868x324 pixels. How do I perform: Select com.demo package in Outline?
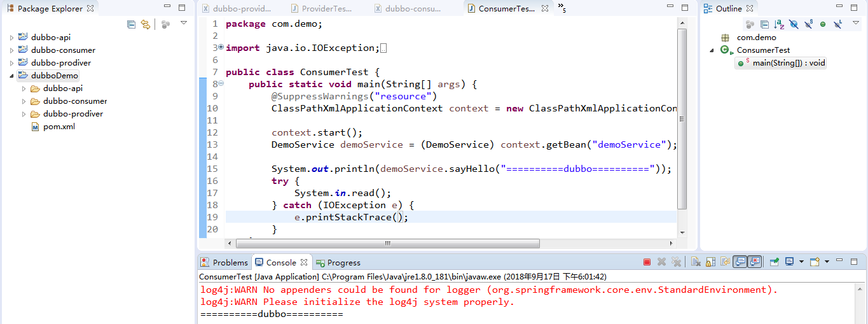pyautogui.click(x=748, y=38)
